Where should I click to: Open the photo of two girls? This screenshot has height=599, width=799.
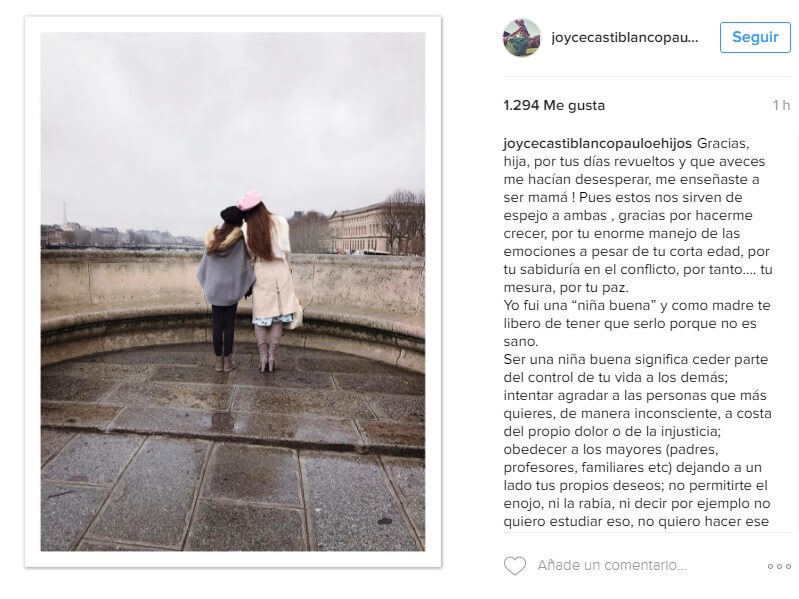click(233, 291)
